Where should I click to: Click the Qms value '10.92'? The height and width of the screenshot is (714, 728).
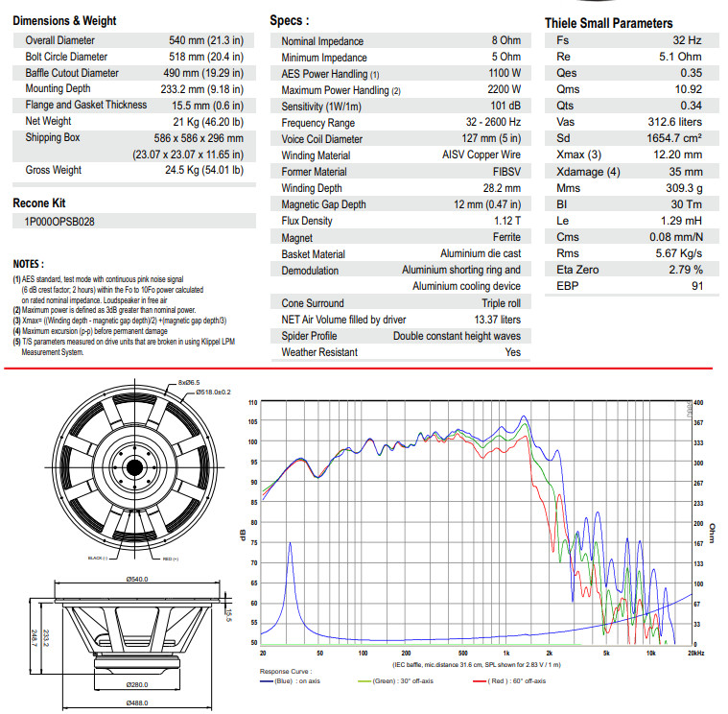689,89
